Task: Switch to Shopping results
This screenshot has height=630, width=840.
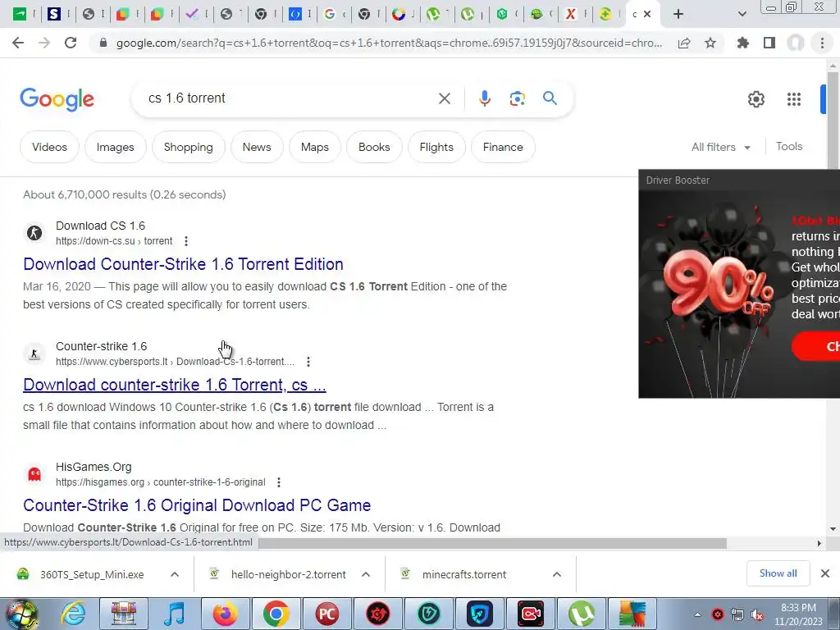Action: 188,147
